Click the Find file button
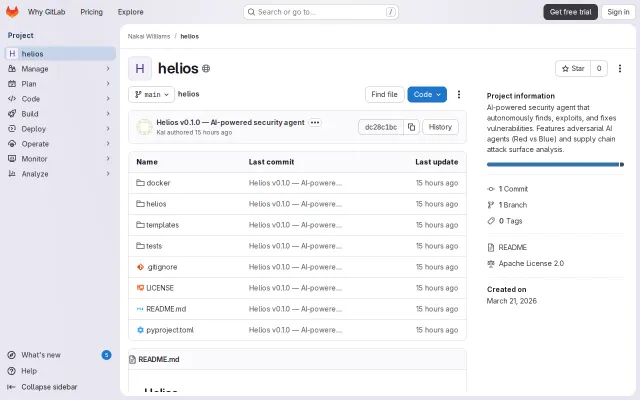640x400 pixels. coord(384,94)
